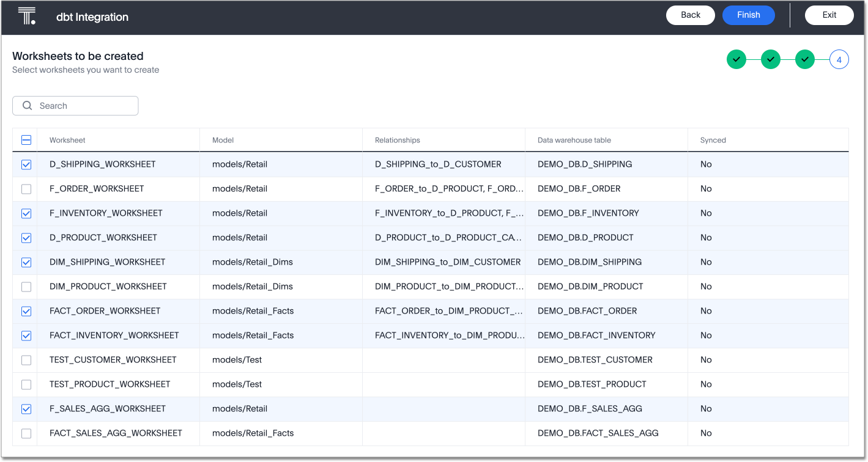This screenshot has width=868, height=462.
Task: Click the TEST_PRODUCT_WORKSHEET row
Action: [x=111, y=384]
